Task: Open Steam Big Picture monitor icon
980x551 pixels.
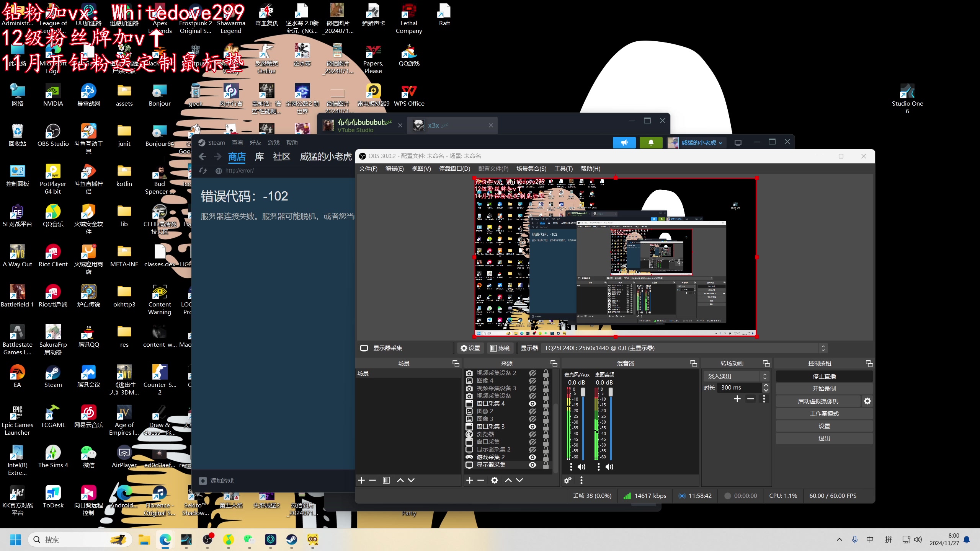Action: (738, 143)
